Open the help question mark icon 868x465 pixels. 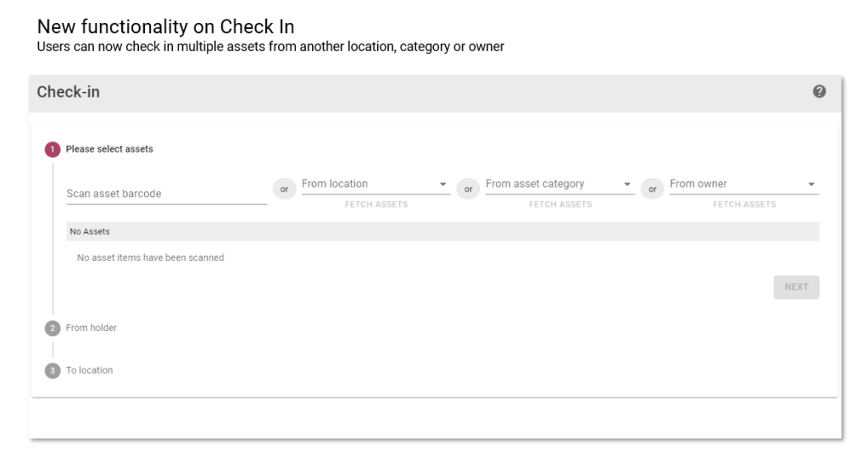[820, 91]
